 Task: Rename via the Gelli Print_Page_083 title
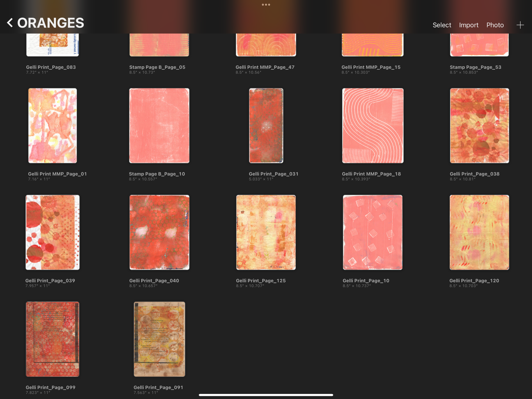tap(51, 67)
